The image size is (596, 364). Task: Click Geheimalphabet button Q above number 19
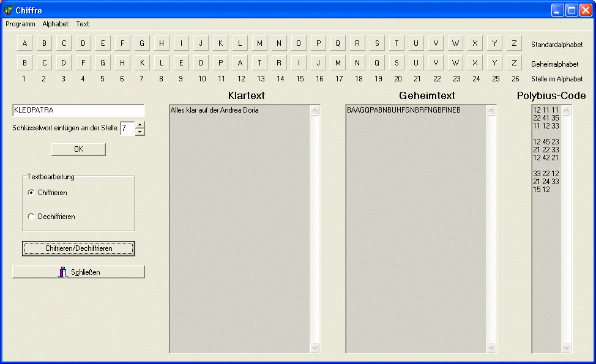tap(377, 62)
